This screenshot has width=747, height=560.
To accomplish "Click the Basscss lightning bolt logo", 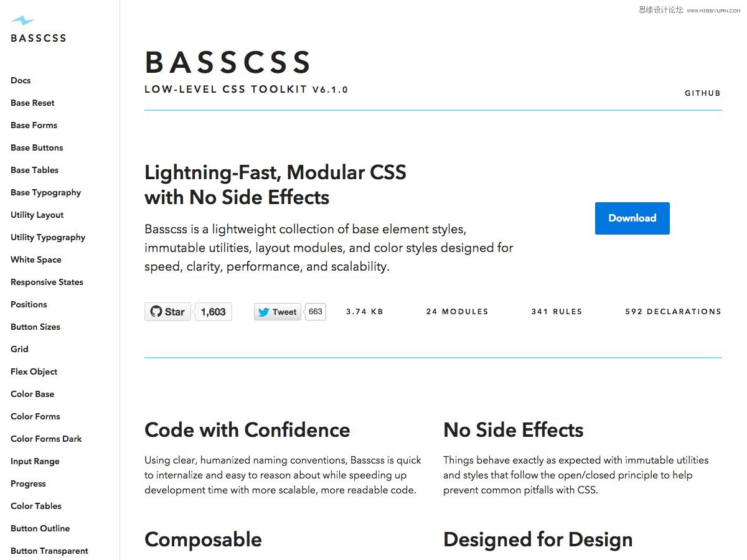I will click(x=22, y=21).
